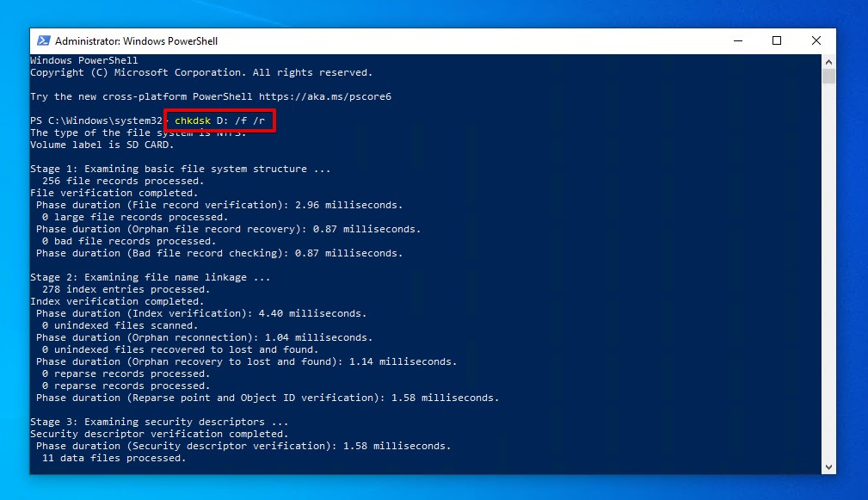
Task: Click 'Phase duration (Orphan reconnection)' line
Action: [x=204, y=337]
